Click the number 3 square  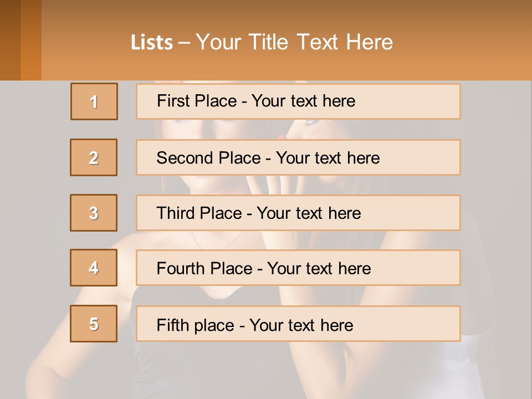pyautogui.click(x=94, y=213)
